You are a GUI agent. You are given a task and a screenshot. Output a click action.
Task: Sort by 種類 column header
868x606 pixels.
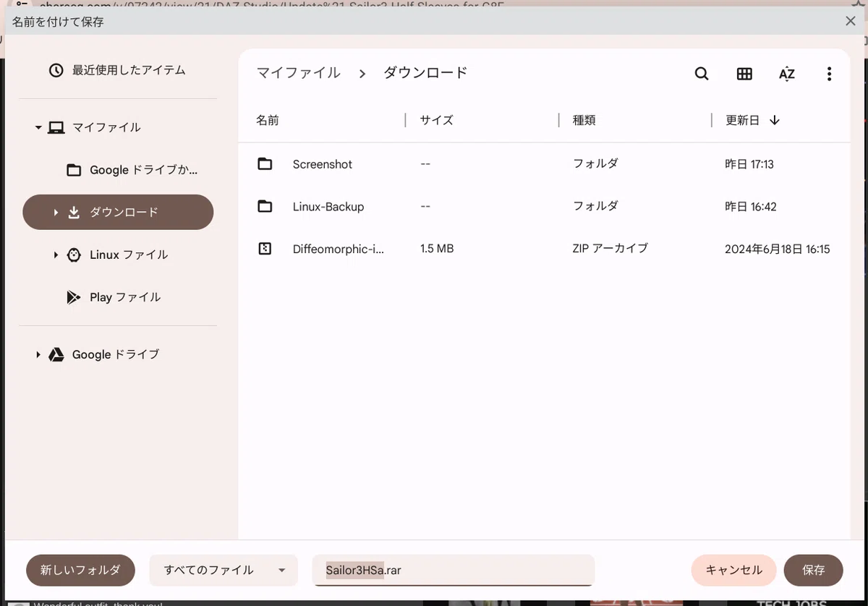pos(584,120)
